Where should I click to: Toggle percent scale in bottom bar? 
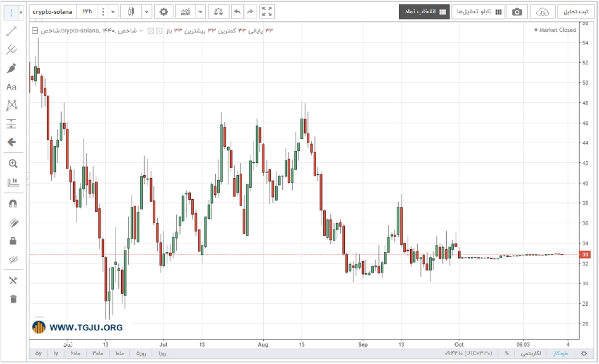pyautogui.click(x=506, y=353)
